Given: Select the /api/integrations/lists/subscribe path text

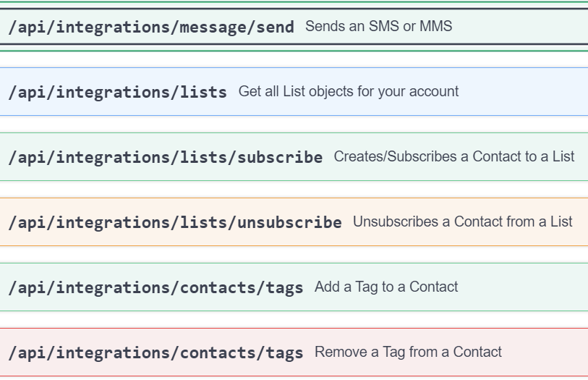Looking at the screenshot, I should (166, 157).
